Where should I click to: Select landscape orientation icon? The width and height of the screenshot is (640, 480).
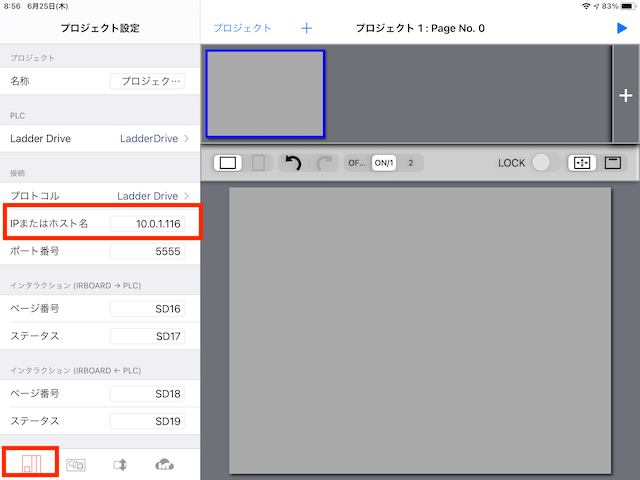[x=228, y=163]
